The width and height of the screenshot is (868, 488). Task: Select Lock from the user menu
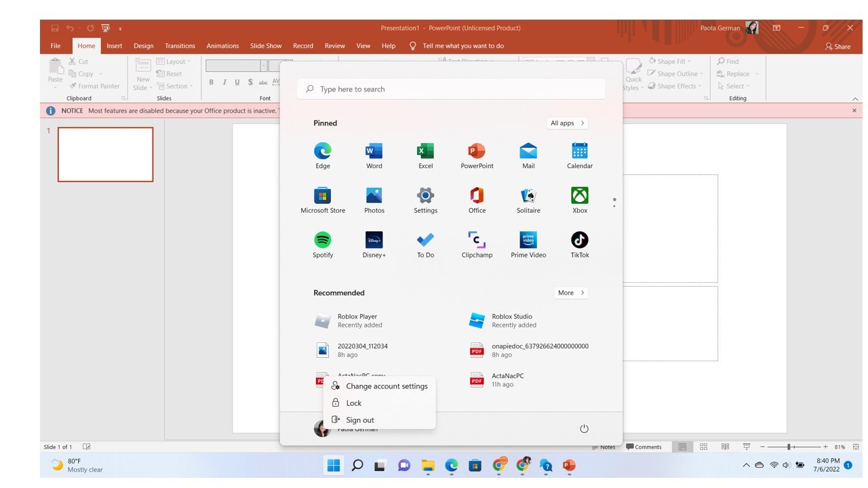pyautogui.click(x=380, y=403)
